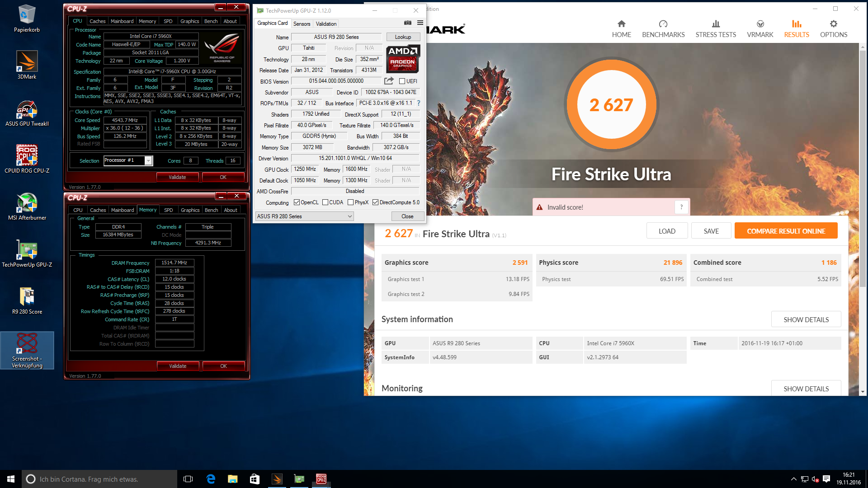Click BIOS version share/export icon in GPU-Z
The height and width of the screenshot is (488, 868).
389,81
